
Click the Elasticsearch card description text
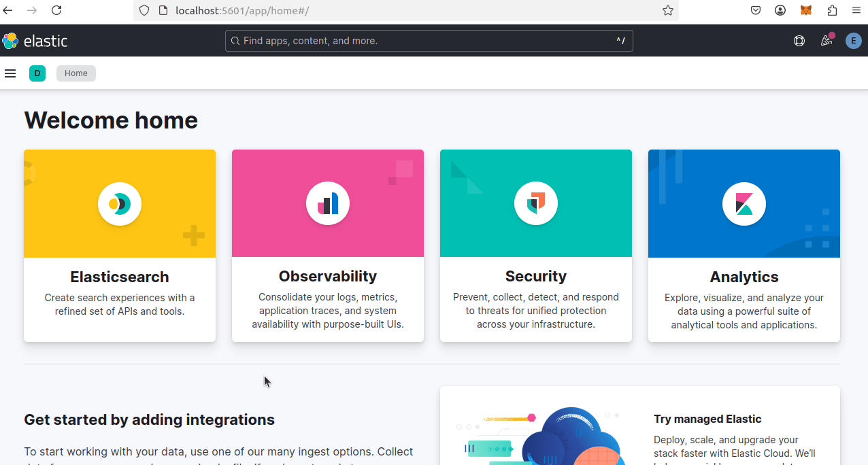[120, 305]
